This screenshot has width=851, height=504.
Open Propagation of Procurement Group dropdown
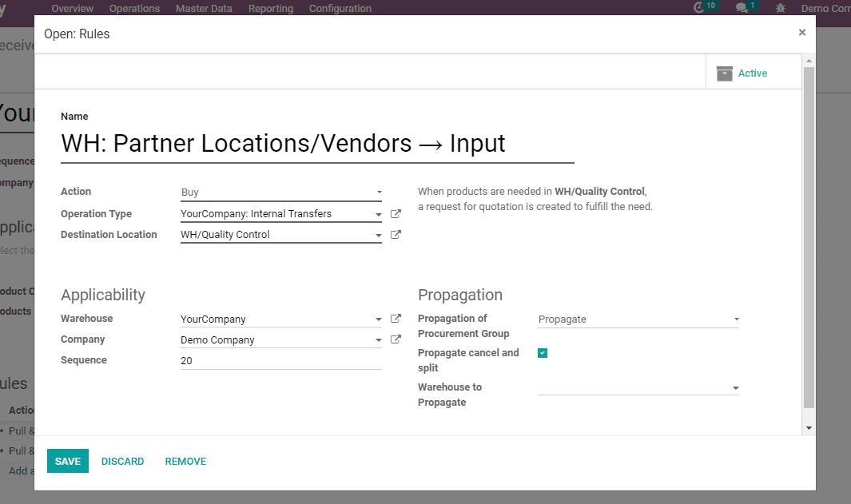coord(638,319)
